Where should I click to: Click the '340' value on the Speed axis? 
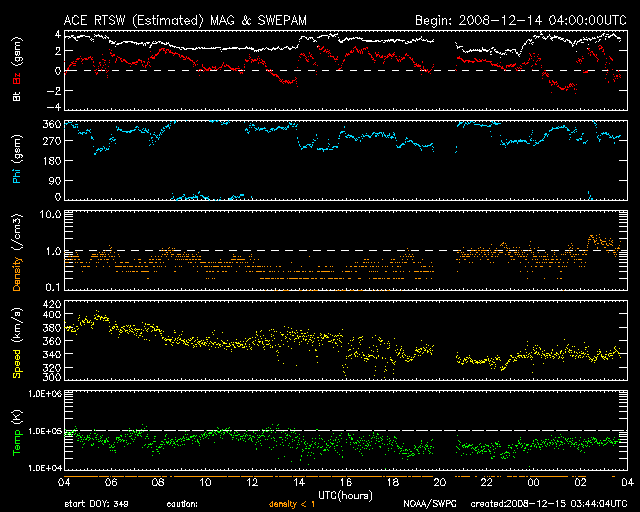(52, 354)
